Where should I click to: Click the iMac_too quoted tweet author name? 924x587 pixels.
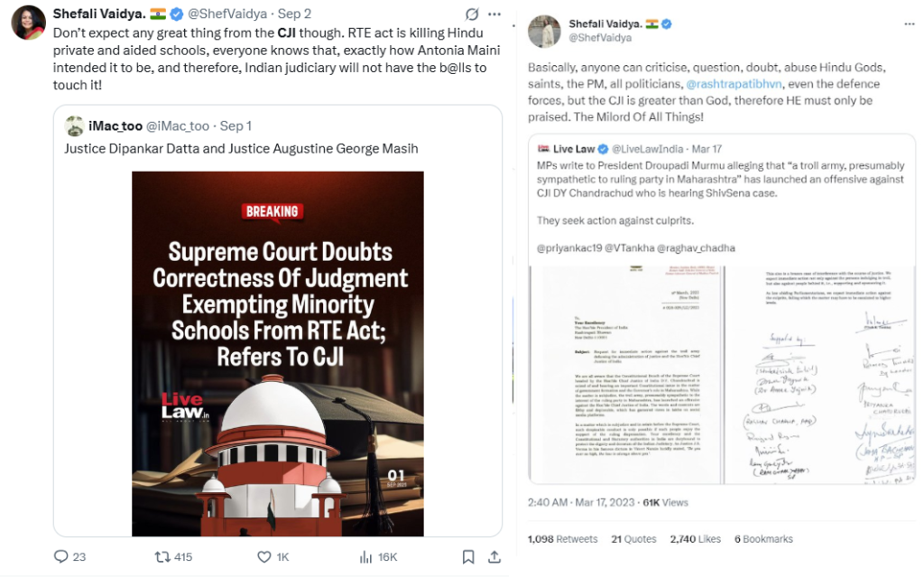(115, 126)
